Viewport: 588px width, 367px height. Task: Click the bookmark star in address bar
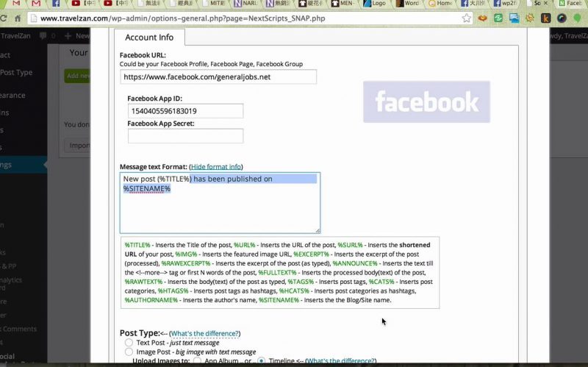(466, 18)
